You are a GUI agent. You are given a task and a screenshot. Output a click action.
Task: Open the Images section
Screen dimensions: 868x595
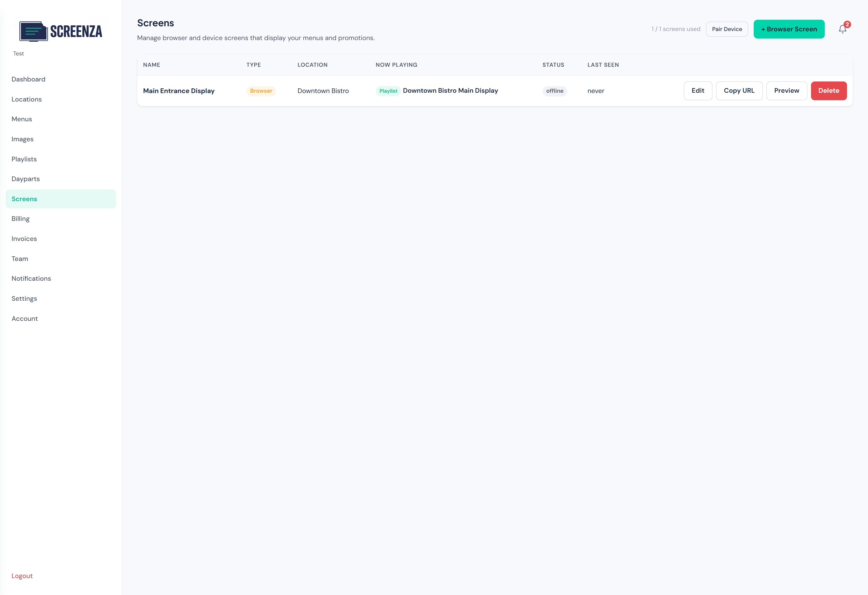click(23, 139)
